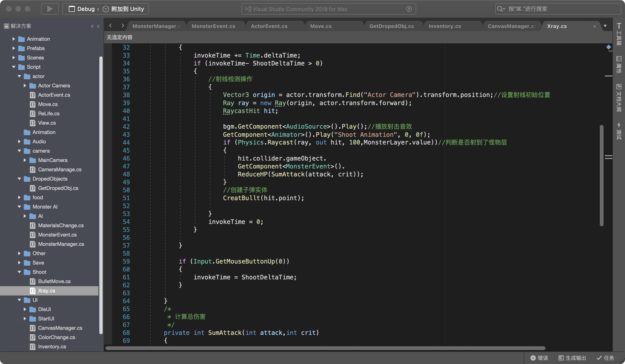Navigate forward with right arrow icon
Image resolution: width=625 pixels, height=364 pixels.
[122, 26]
